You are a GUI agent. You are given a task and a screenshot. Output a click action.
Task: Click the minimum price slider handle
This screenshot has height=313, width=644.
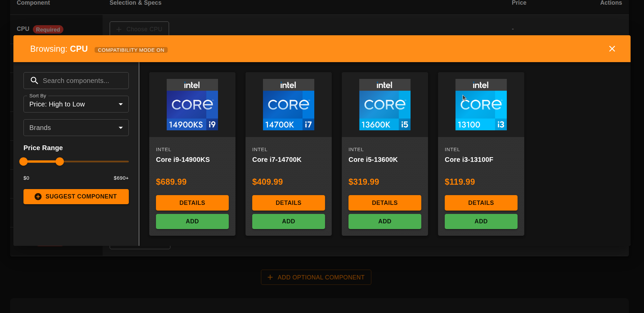coord(23,162)
